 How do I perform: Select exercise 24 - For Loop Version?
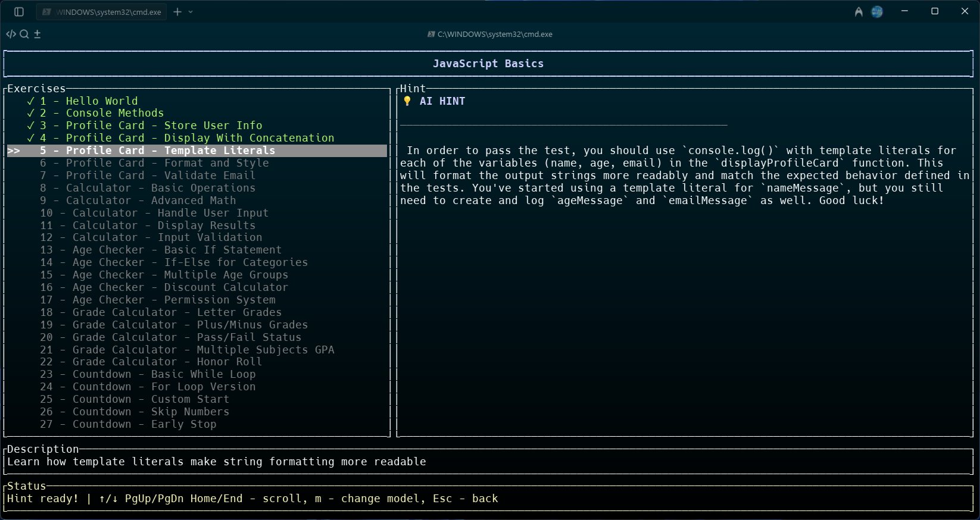pos(197,387)
